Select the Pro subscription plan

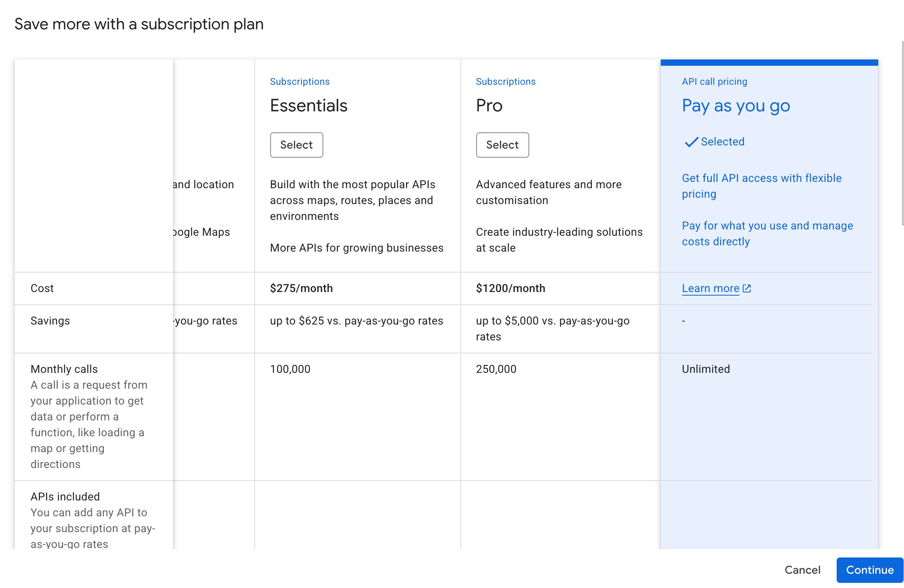[502, 145]
